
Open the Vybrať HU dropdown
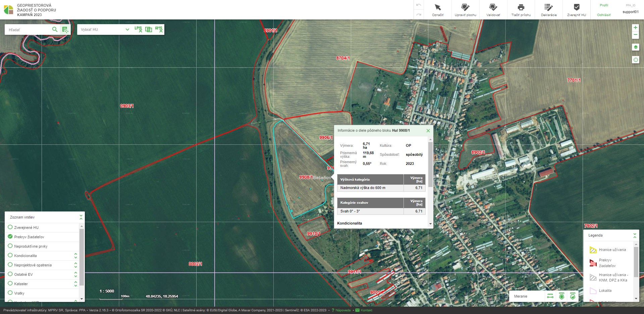click(105, 29)
